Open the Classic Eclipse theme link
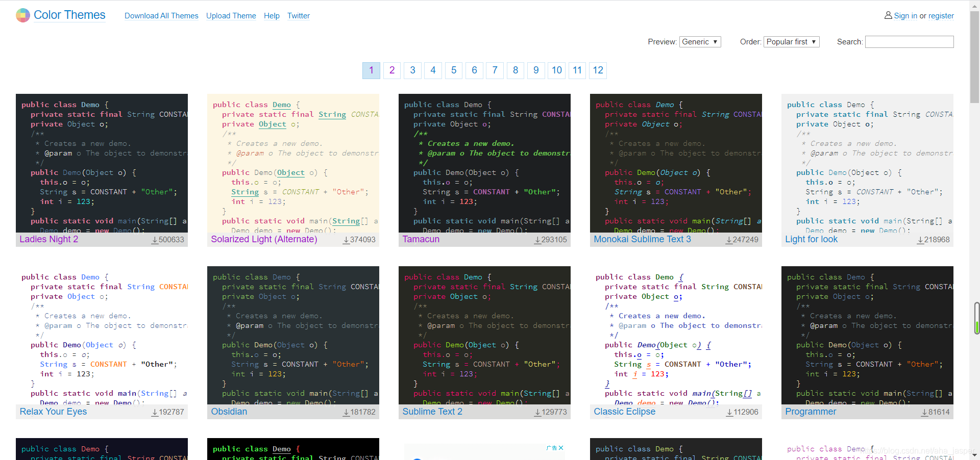 point(624,412)
